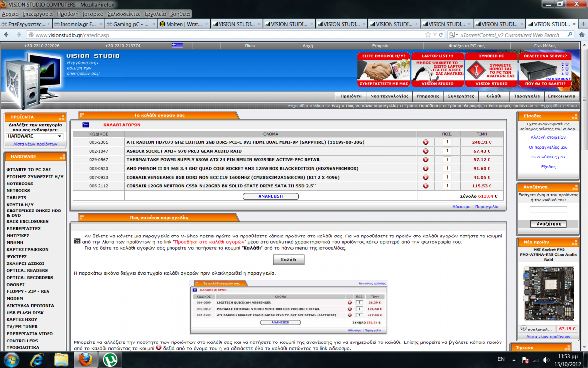Open Windows Explorer folder on taskbar
This screenshot has height=368, width=588.
click(61, 359)
